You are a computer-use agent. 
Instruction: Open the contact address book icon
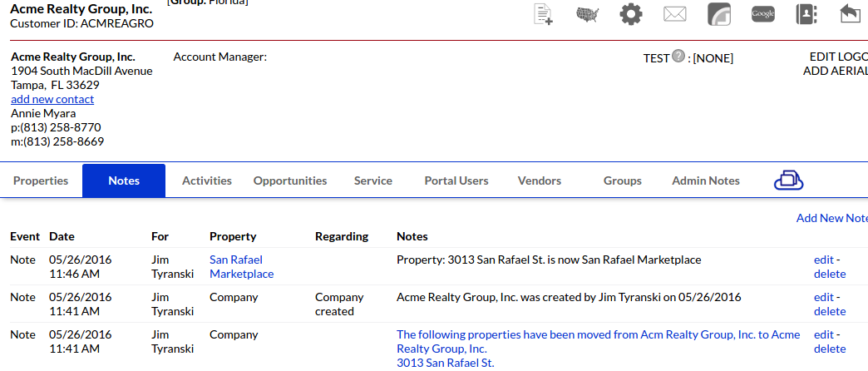click(x=806, y=14)
